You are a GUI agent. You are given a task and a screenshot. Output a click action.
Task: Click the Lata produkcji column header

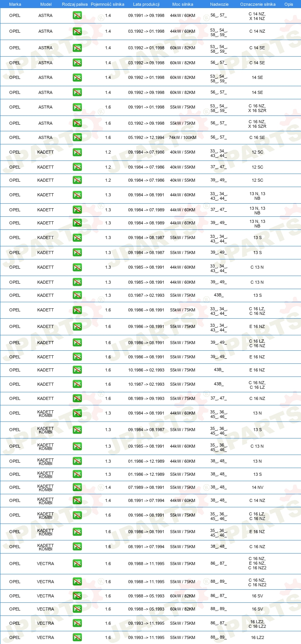pos(146,4)
